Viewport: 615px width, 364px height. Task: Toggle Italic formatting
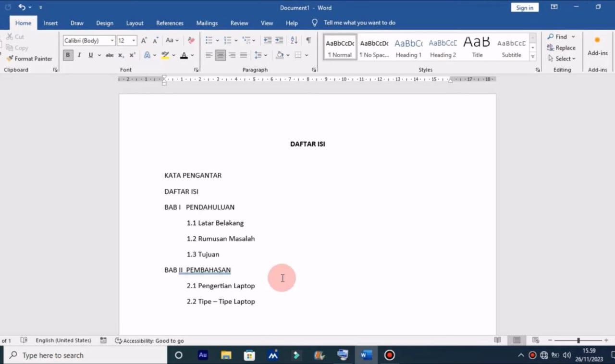tap(79, 55)
